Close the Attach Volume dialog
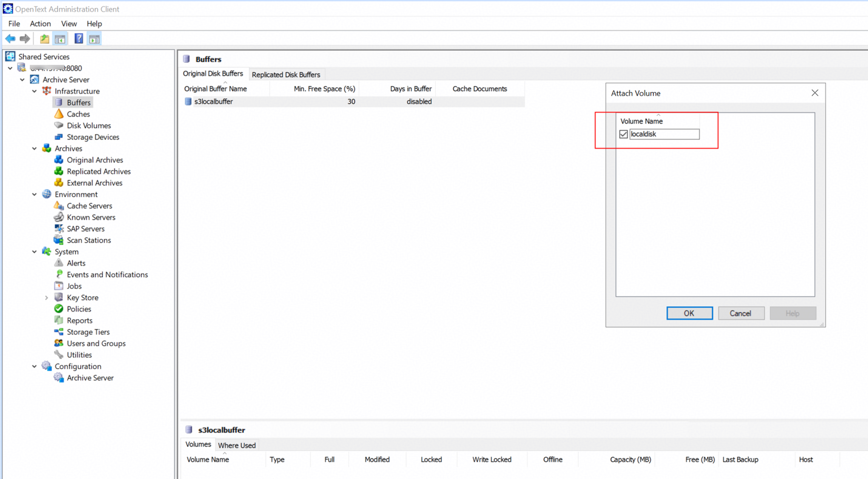 (815, 93)
